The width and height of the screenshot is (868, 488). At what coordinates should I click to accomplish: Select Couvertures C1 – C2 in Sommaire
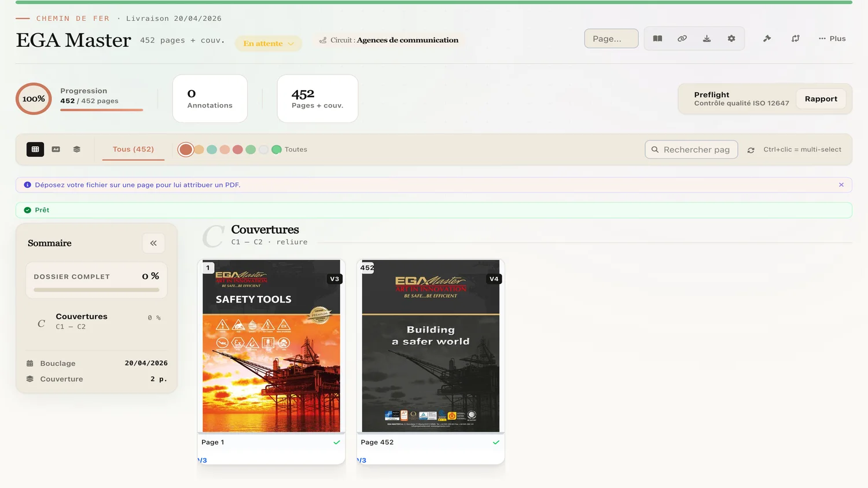[x=97, y=321]
